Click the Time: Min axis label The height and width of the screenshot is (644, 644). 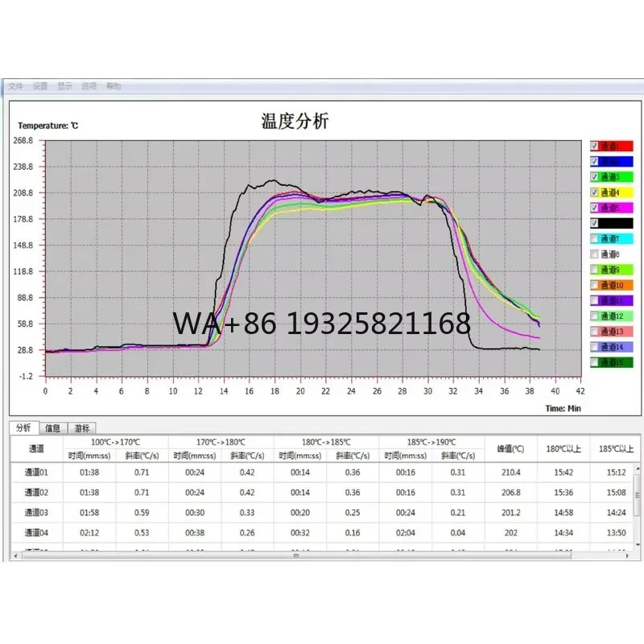[x=563, y=408]
